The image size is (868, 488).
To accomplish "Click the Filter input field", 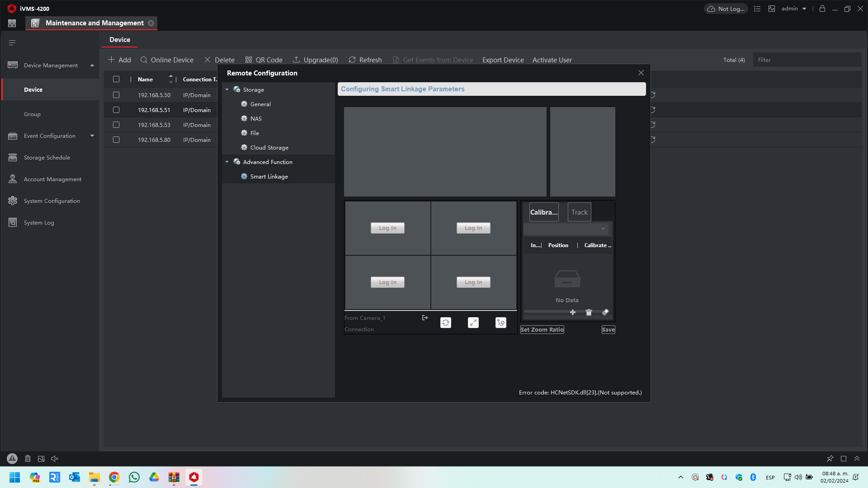I will click(x=807, y=60).
